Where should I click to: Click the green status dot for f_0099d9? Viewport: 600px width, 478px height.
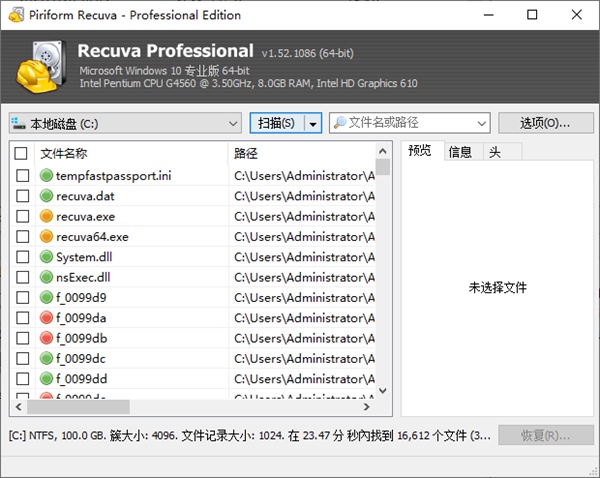point(46,297)
